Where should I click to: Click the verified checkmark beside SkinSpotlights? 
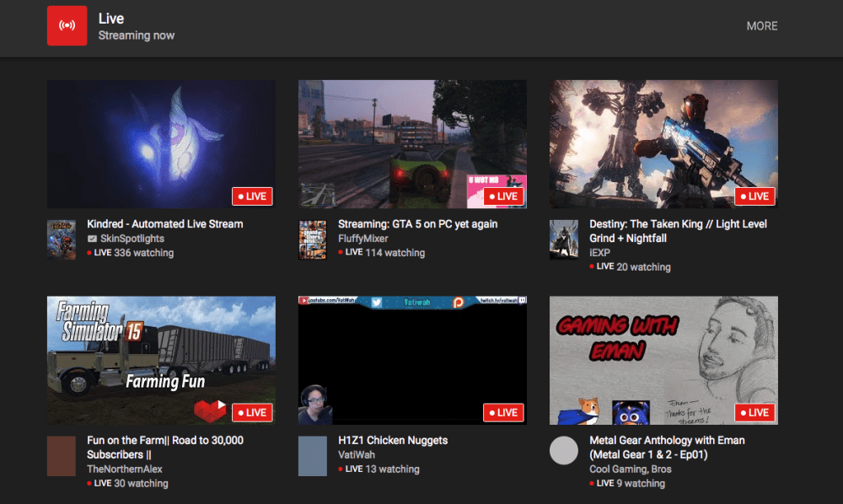coord(93,238)
